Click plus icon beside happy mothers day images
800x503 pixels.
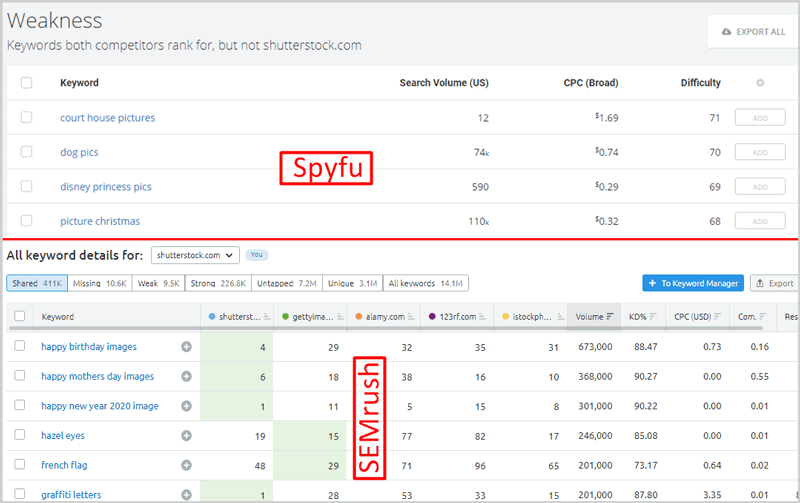click(186, 377)
